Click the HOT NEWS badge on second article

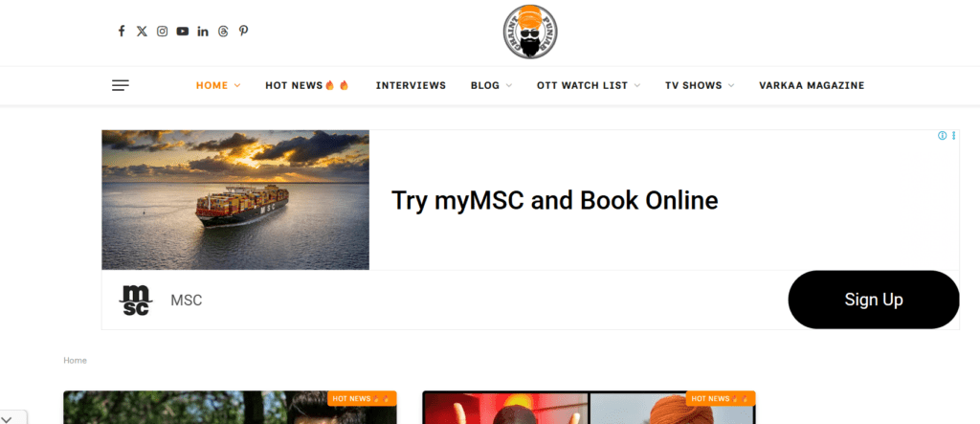[721, 398]
